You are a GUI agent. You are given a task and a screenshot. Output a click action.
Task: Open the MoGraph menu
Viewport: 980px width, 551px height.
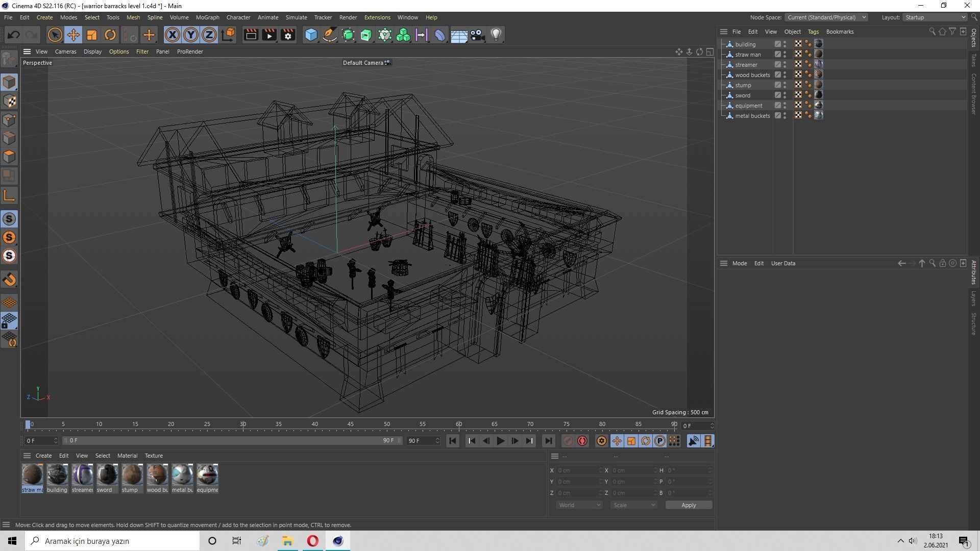coord(207,17)
